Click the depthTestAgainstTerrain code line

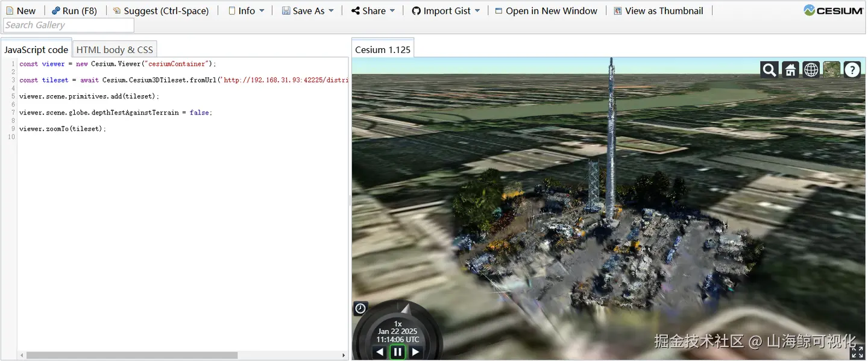[x=116, y=113]
